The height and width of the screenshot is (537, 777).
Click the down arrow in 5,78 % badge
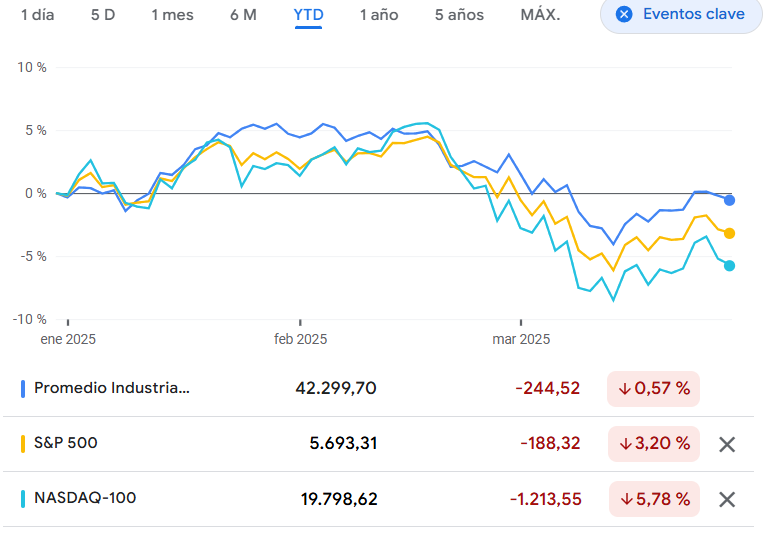[625, 499]
